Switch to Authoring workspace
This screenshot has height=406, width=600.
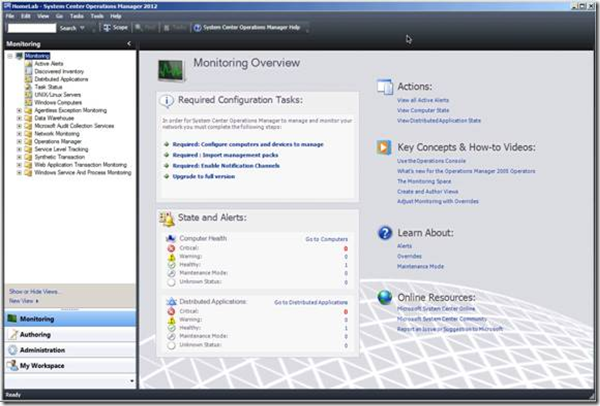70,334
